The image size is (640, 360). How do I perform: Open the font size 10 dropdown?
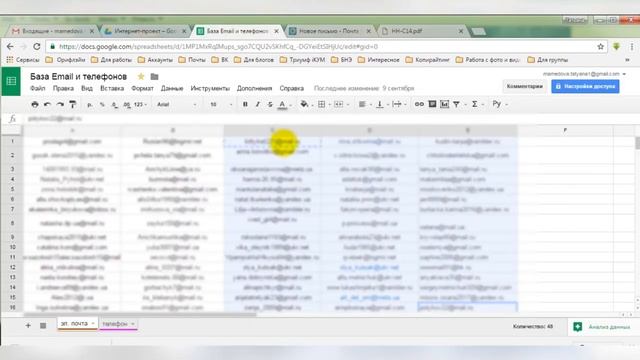(221, 104)
